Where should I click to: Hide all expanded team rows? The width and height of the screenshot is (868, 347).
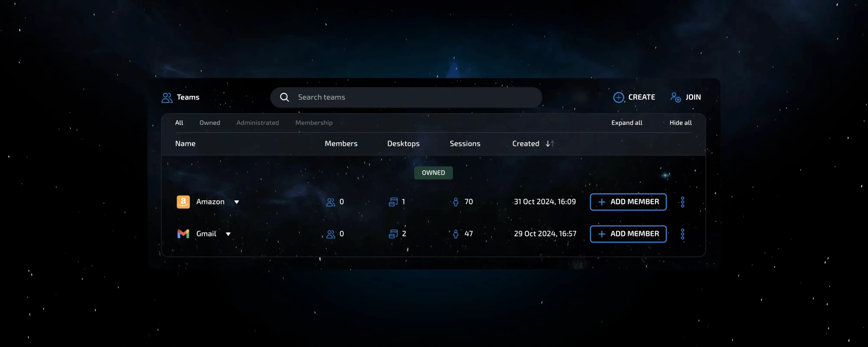pyautogui.click(x=680, y=123)
